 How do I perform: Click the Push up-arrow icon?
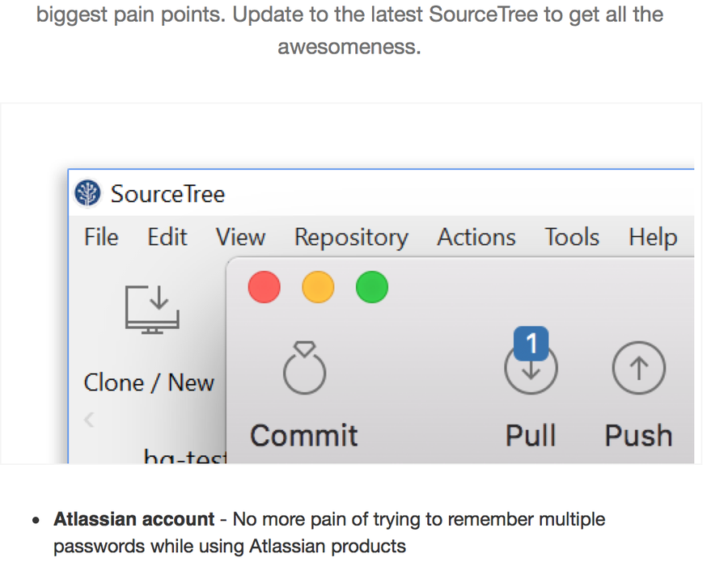tap(638, 369)
